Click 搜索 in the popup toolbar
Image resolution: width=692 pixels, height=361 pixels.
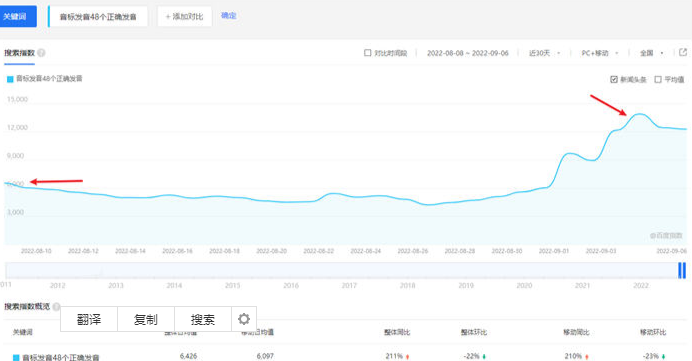(203, 319)
